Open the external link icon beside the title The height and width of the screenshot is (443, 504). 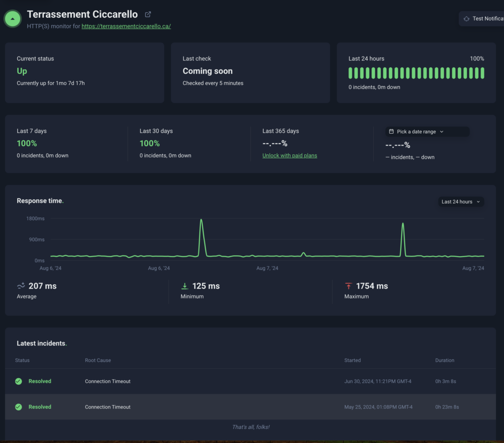[148, 15]
